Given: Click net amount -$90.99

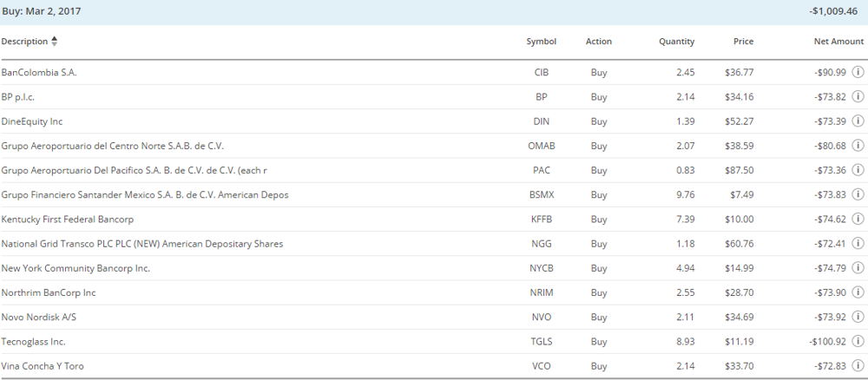Looking at the screenshot, I should (830, 73).
